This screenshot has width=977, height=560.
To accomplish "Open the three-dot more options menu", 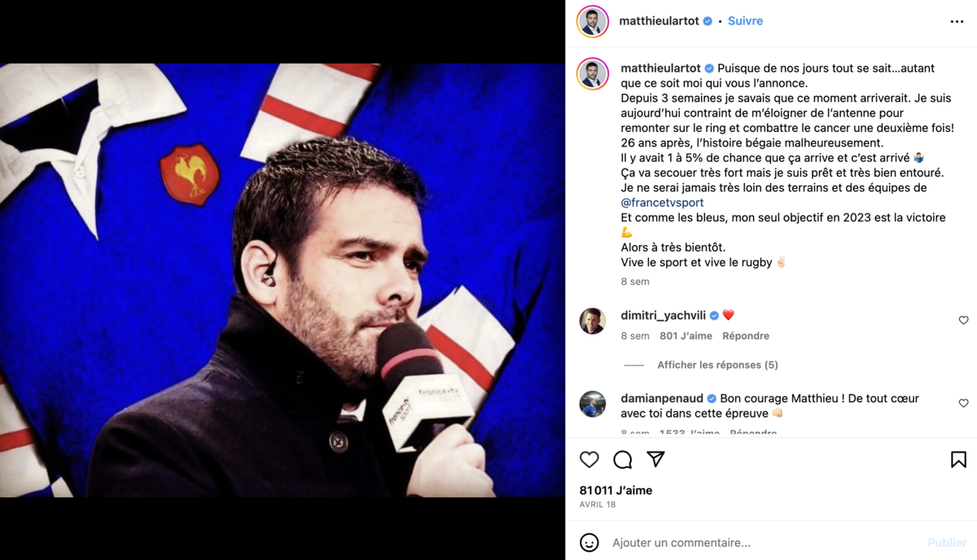I will click(x=957, y=22).
